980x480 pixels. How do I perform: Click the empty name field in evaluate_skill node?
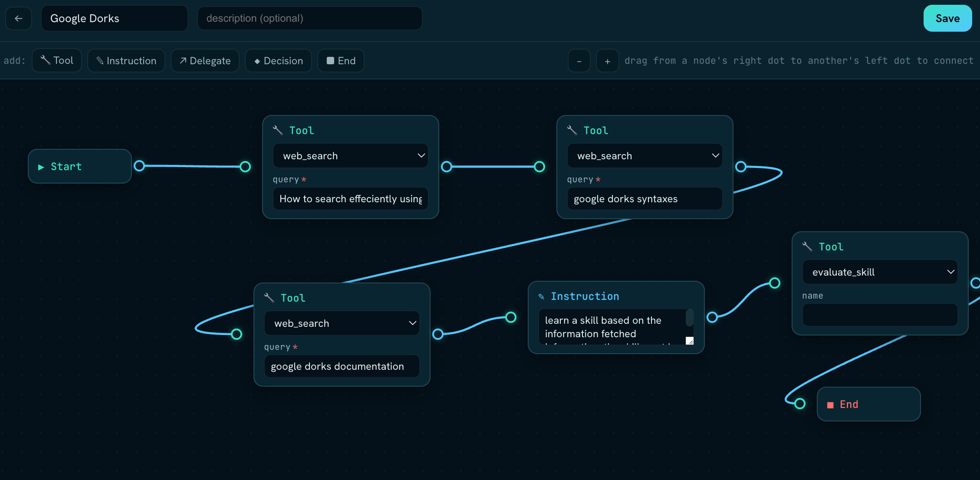click(880, 315)
